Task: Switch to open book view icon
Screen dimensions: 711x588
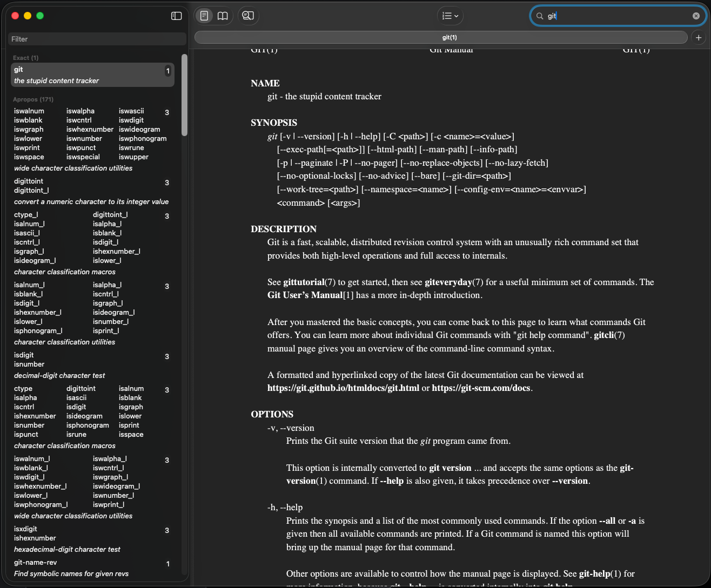Action: tap(223, 16)
